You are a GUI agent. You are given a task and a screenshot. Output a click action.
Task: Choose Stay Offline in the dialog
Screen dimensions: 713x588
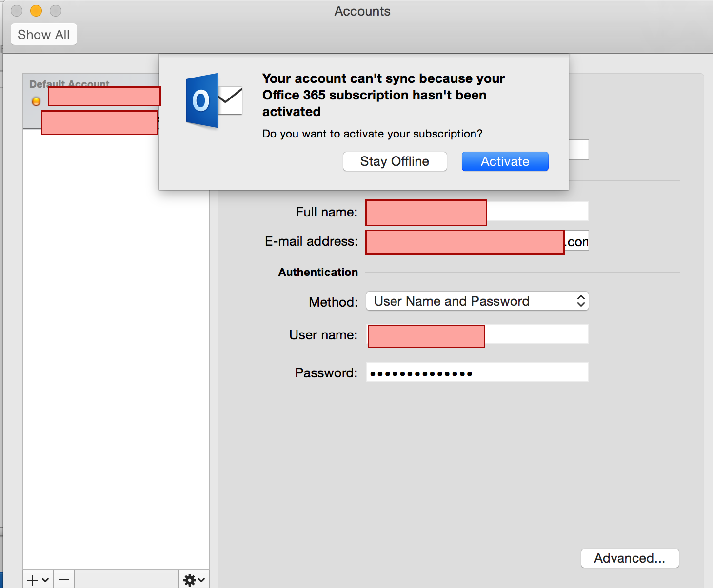point(395,161)
